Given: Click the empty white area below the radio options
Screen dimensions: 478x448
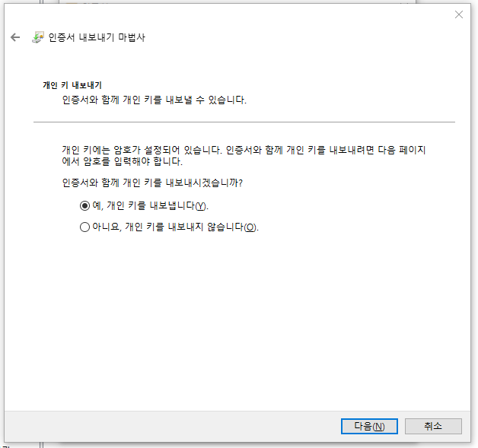Looking at the screenshot, I should [244, 319].
